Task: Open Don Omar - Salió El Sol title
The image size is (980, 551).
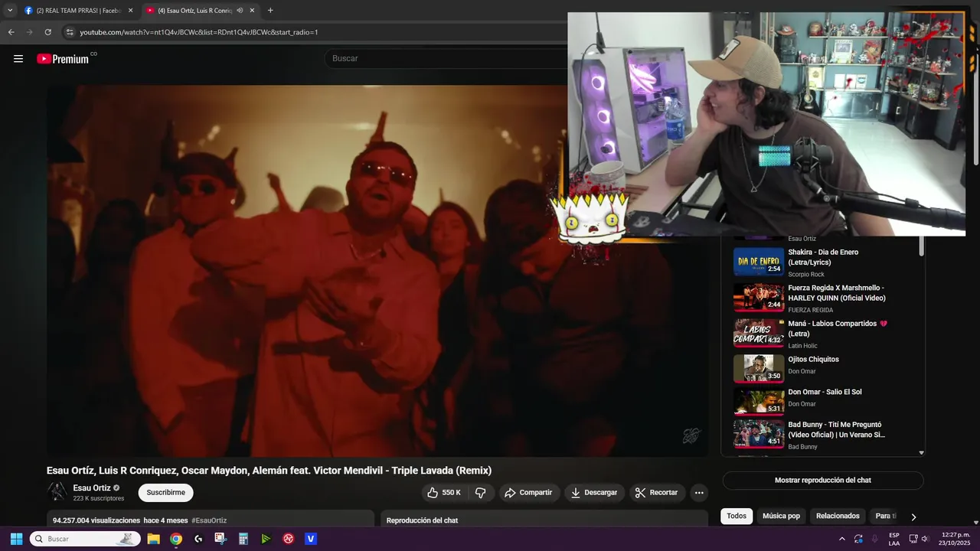Action: 825,392
